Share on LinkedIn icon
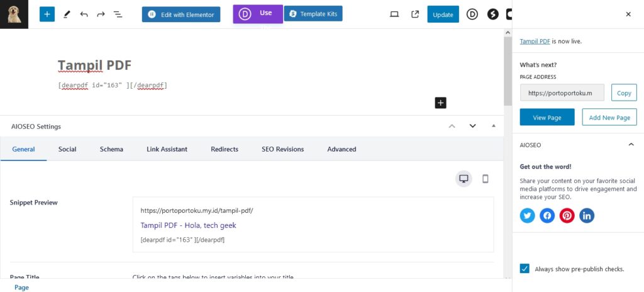Image resolution: width=644 pixels, height=292 pixels. pyautogui.click(x=587, y=215)
